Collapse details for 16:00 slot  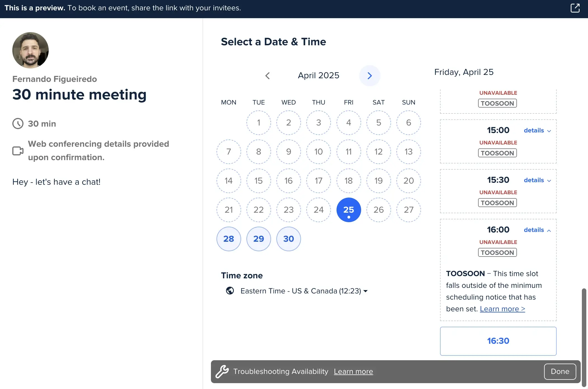(x=537, y=230)
